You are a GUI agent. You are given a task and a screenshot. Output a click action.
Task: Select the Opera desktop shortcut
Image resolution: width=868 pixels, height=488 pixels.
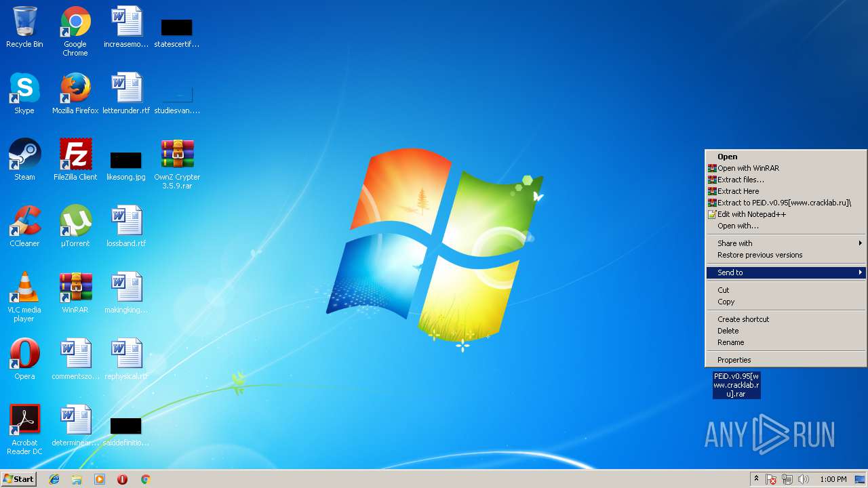pyautogui.click(x=24, y=359)
